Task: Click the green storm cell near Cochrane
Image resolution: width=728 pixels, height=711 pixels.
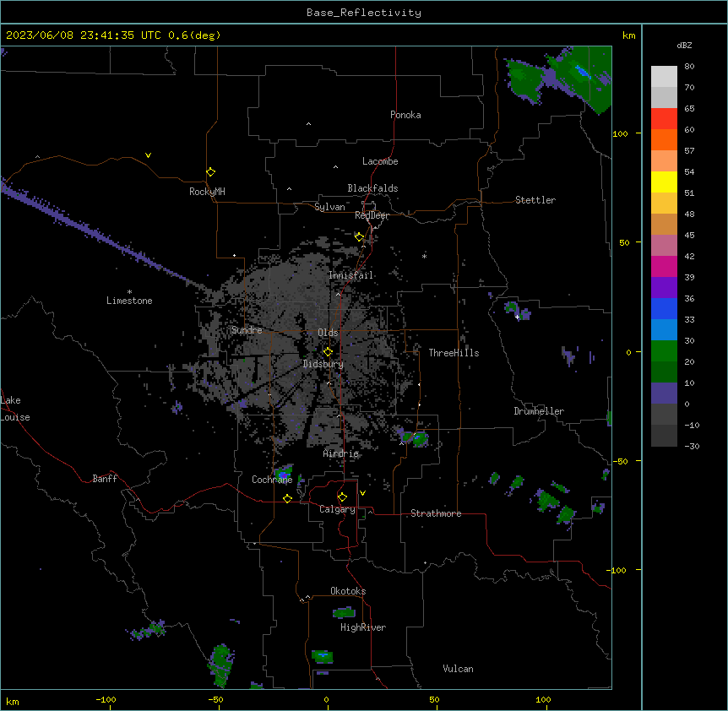Action: pyautogui.click(x=284, y=474)
